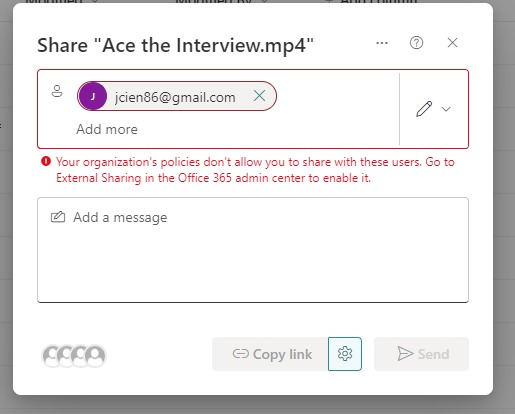Close the Share dialog
515x414 pixels.
click(x=452, y=43)
